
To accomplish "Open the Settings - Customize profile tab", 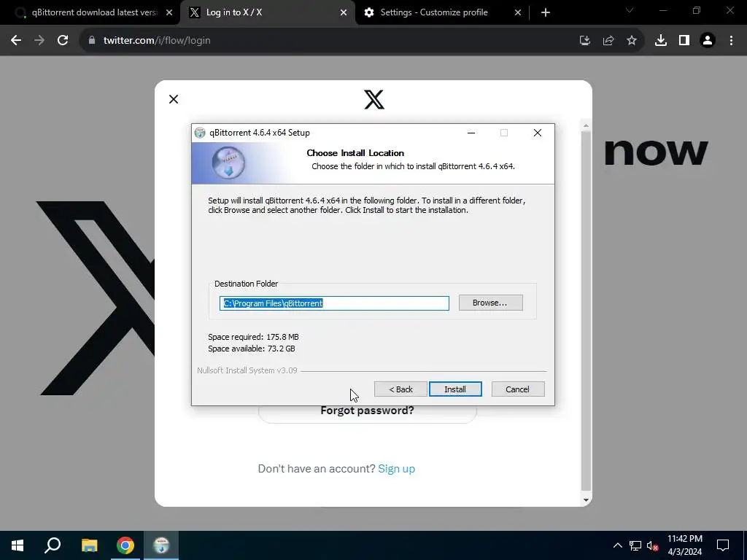I will pyautogui.click(x=441, y=12).
